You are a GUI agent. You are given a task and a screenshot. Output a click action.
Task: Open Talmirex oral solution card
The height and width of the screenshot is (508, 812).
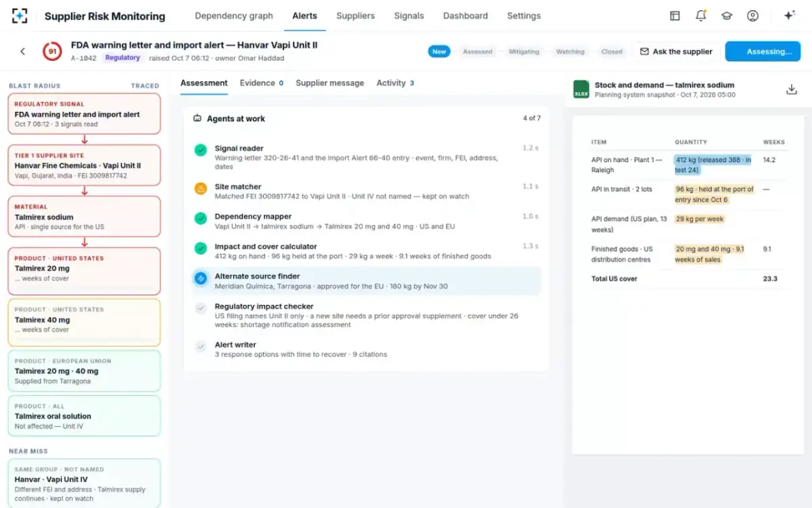85,416
